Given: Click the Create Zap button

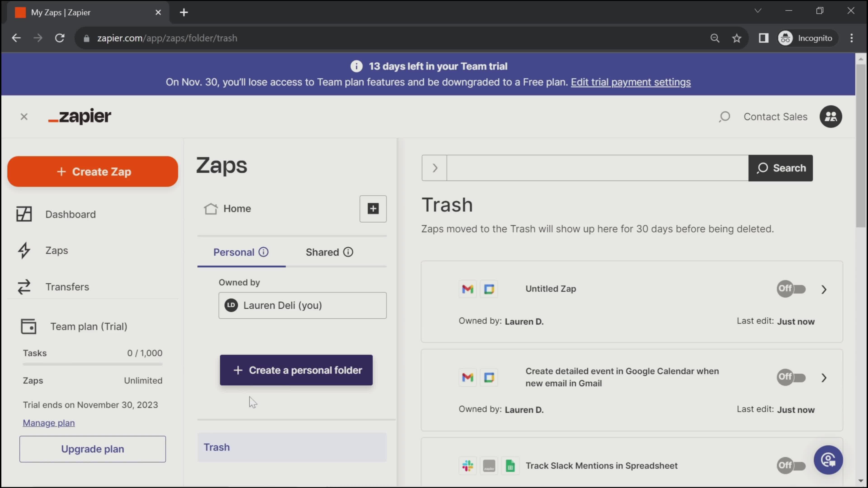Looking at the screenshot, I should (x=93, y=172).
